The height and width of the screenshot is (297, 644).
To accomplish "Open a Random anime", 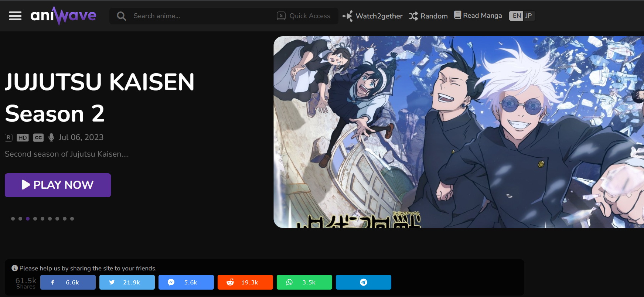I will [428, 16].
